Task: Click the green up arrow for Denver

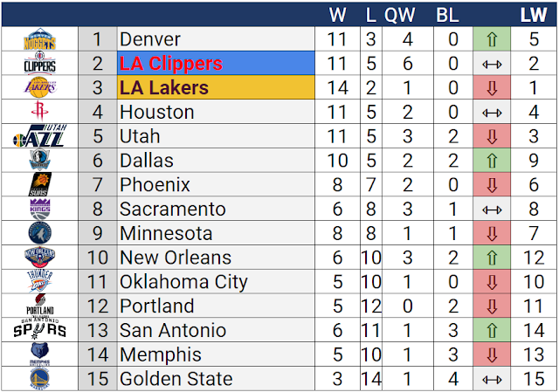Action: point(492,39)
